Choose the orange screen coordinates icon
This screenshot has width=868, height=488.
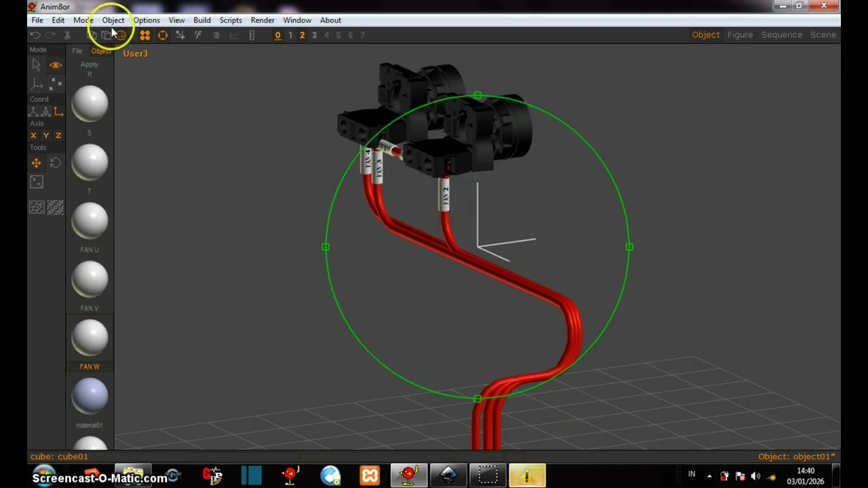pos(58,112)
